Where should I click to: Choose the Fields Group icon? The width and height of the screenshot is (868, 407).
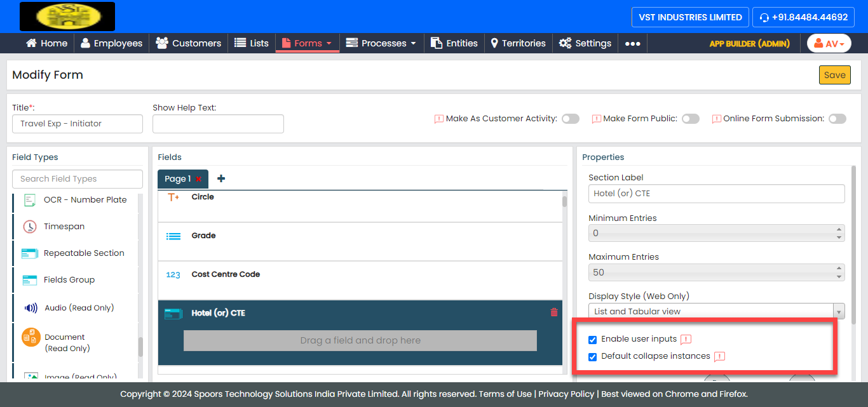[30, 280]
